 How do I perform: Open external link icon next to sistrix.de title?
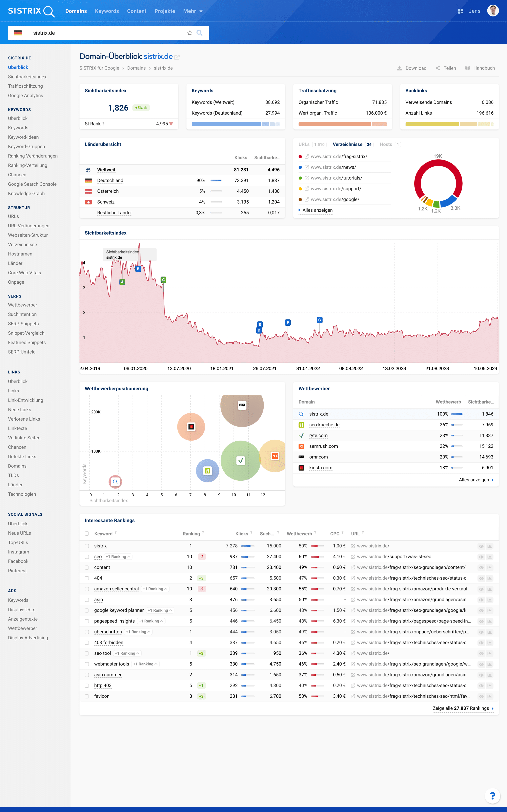click(177, 57)
